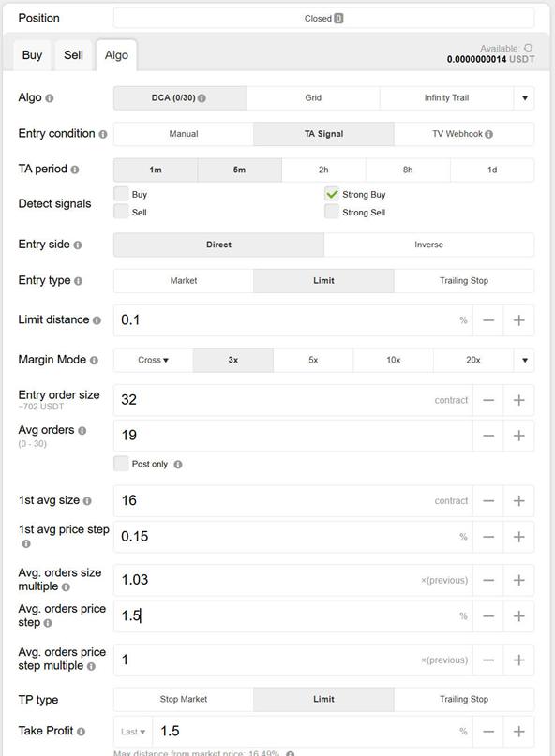Image resolution: width=555 pixels, height=756 pixels.
Task: Select the Grid algo option
Action: click(313, 97)
